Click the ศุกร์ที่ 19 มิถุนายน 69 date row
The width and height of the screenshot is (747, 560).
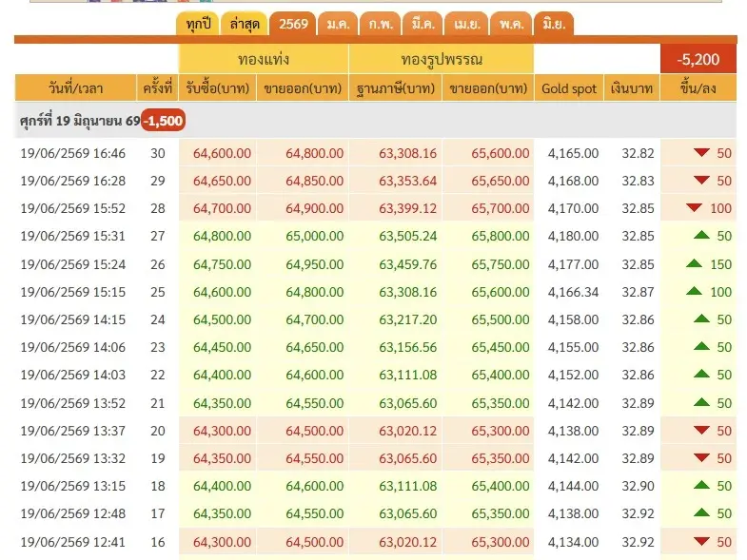click(x=376, y=121)
